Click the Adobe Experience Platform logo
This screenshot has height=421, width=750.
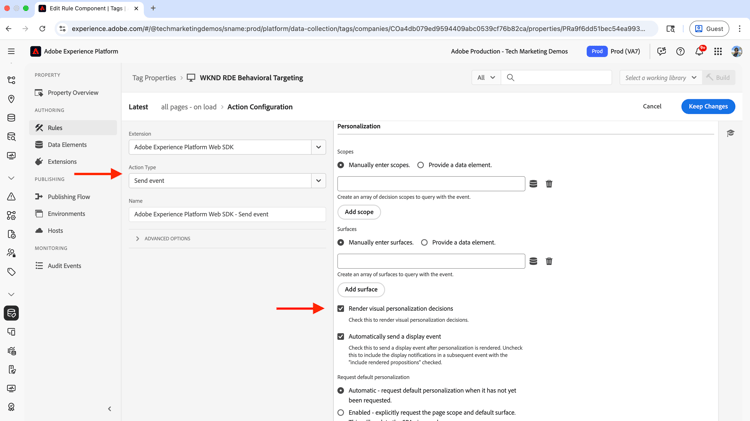click(x=35, y=51)
